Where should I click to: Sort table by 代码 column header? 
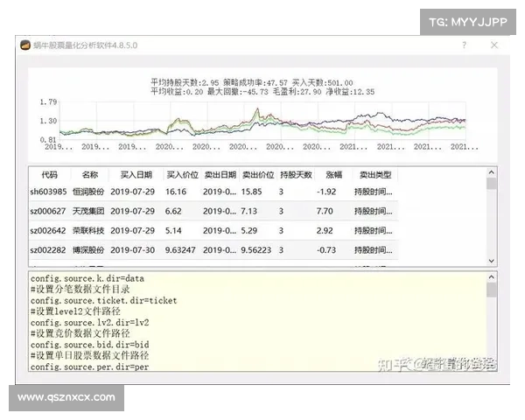pyautogui.click(x=50, y=174)
